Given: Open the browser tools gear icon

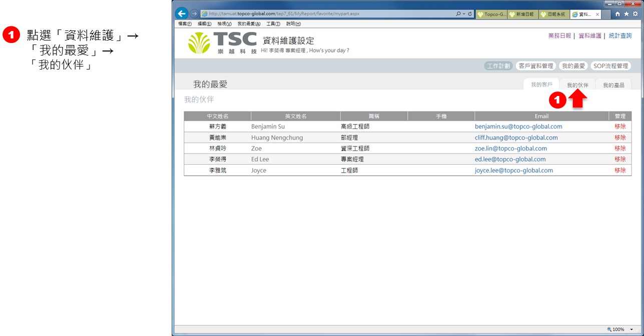Looking at the screenshot, I should [635, 14].
